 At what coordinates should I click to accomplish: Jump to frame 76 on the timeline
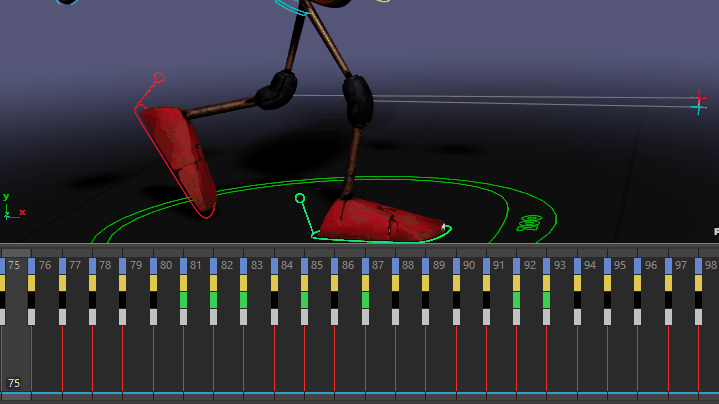pos(46,265)
